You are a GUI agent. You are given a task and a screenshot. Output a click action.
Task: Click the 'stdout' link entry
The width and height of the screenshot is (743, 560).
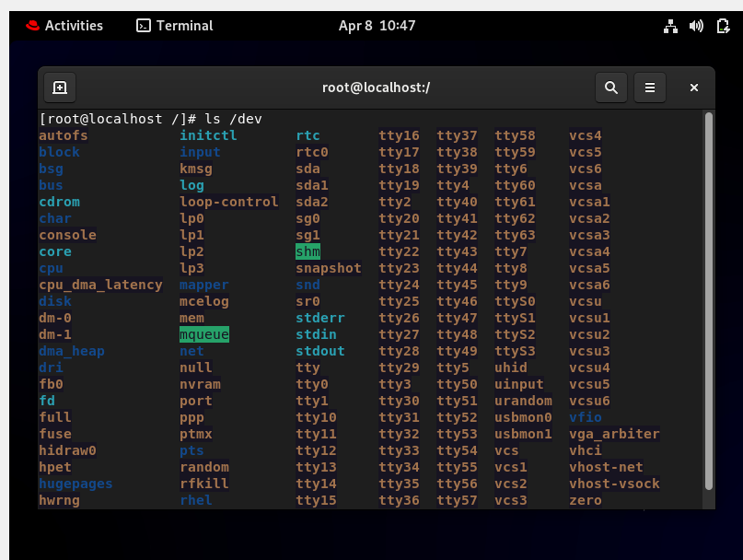(x=319, y=351)
